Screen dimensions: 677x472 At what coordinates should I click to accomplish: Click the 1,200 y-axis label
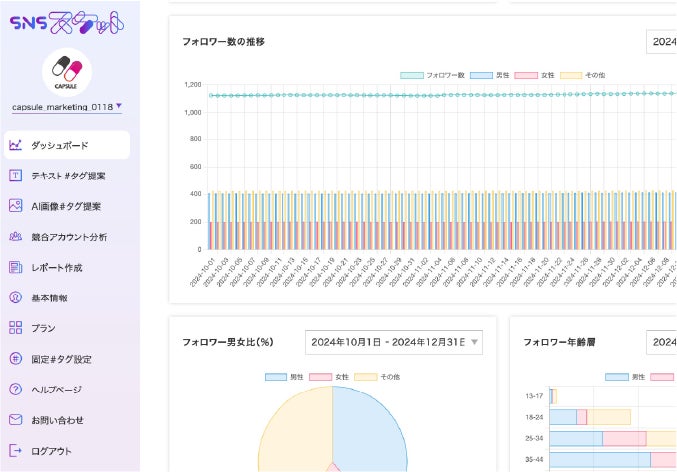193,85
